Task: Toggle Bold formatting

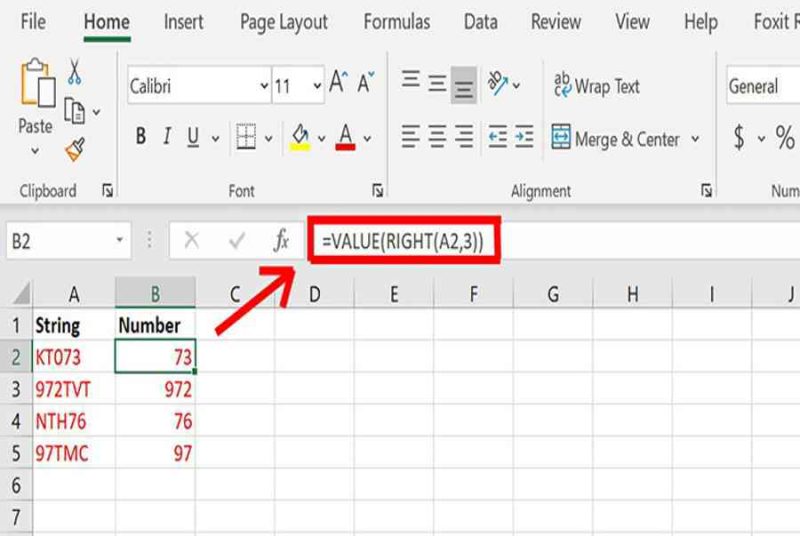Action: [141, 137]
